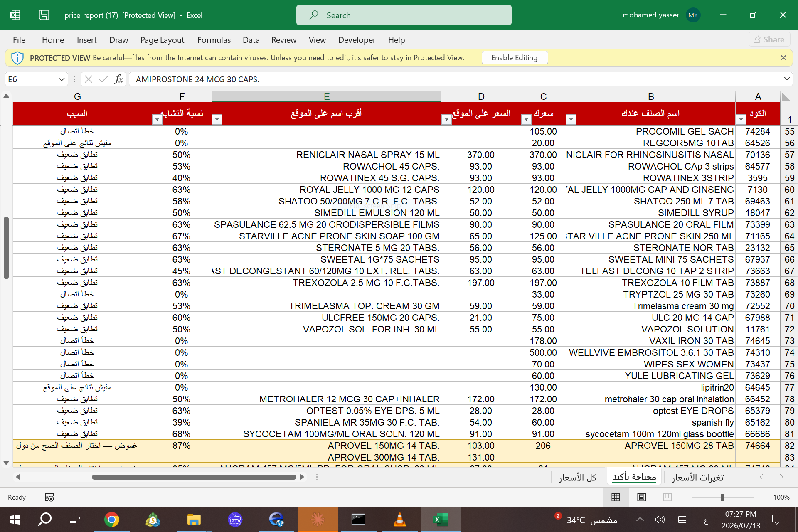
Task: Open the Review ribbon tab
Action: tap(284, 40)
